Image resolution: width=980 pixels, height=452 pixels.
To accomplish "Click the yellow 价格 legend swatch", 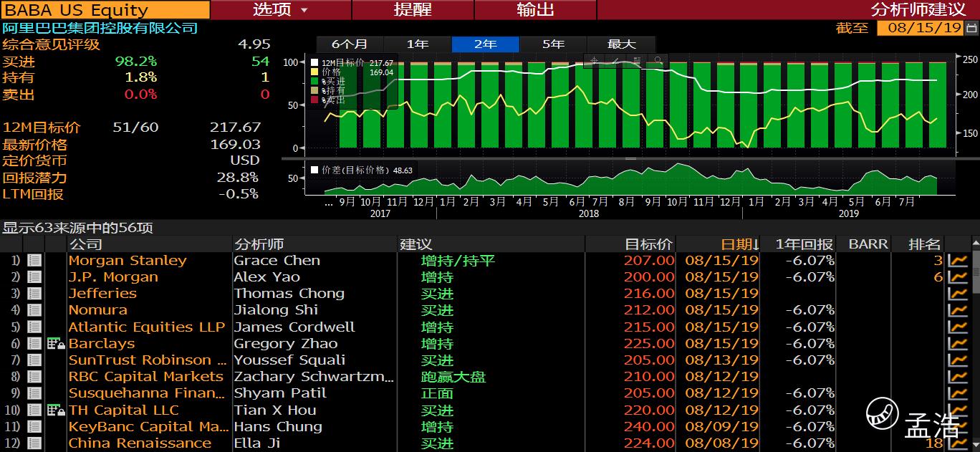I will click(314, 72).
